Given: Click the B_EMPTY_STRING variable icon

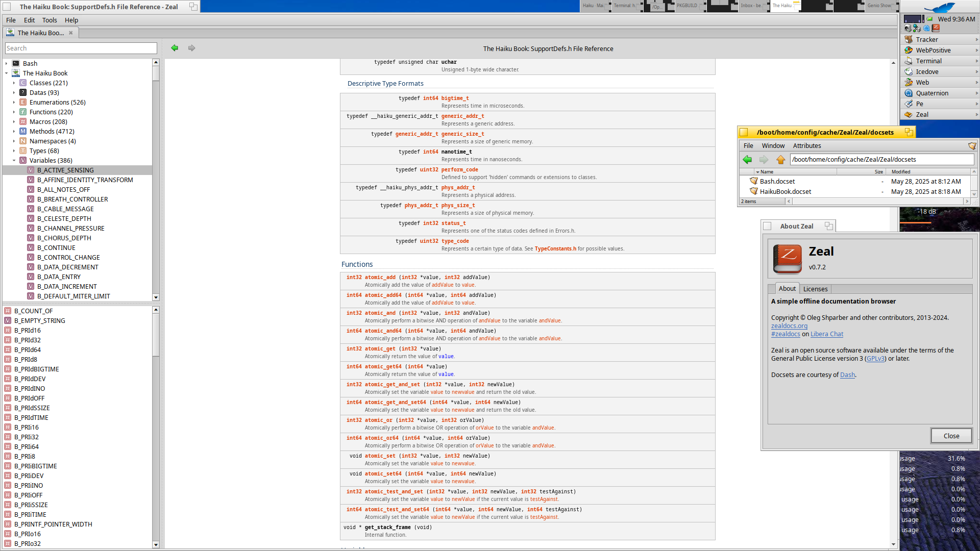Looking at the screenshot, I should point(8,321).
